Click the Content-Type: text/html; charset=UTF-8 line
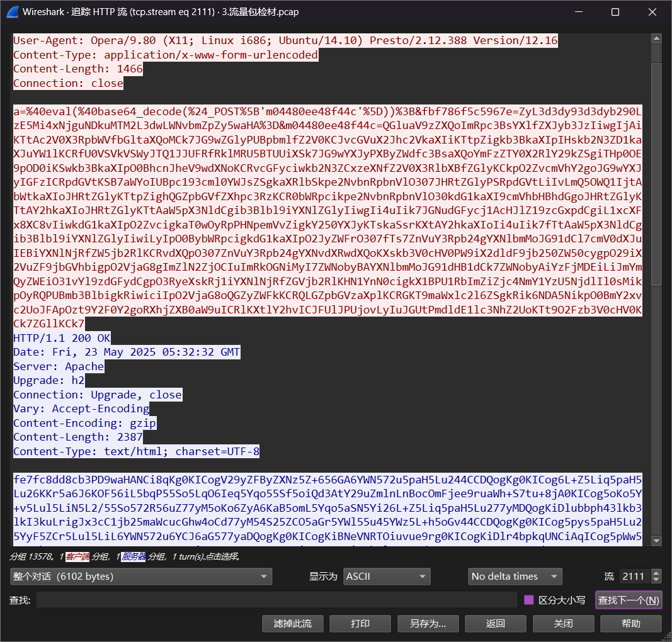Screen dimensions: 672x642 [136, 451]
